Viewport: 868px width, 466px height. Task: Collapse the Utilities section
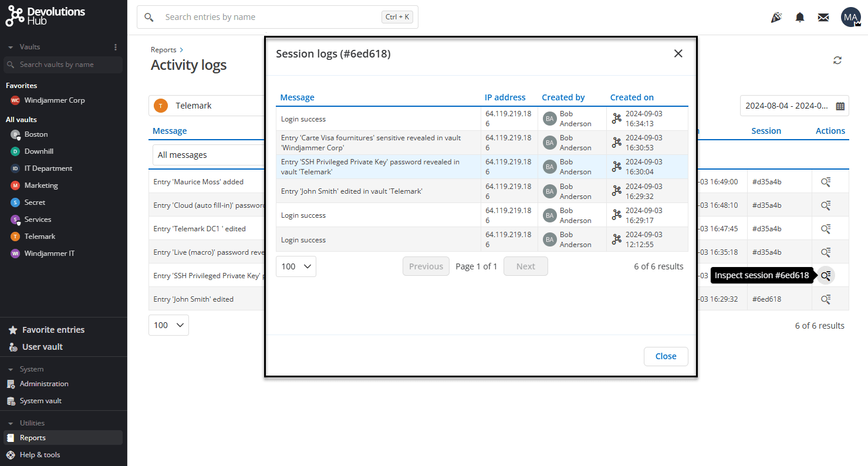(11, 423)
